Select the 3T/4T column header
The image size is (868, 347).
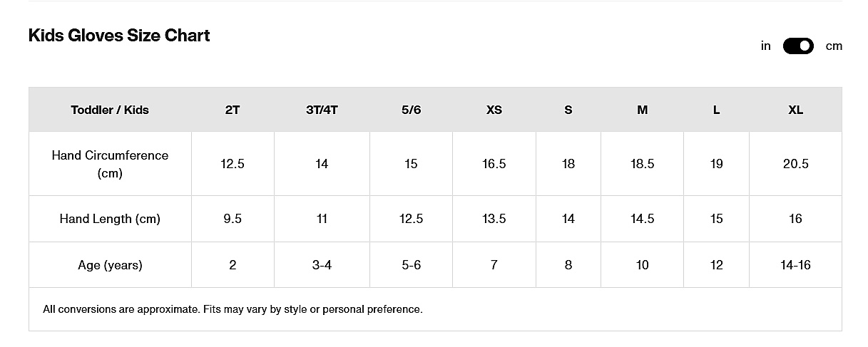[322, 110]
